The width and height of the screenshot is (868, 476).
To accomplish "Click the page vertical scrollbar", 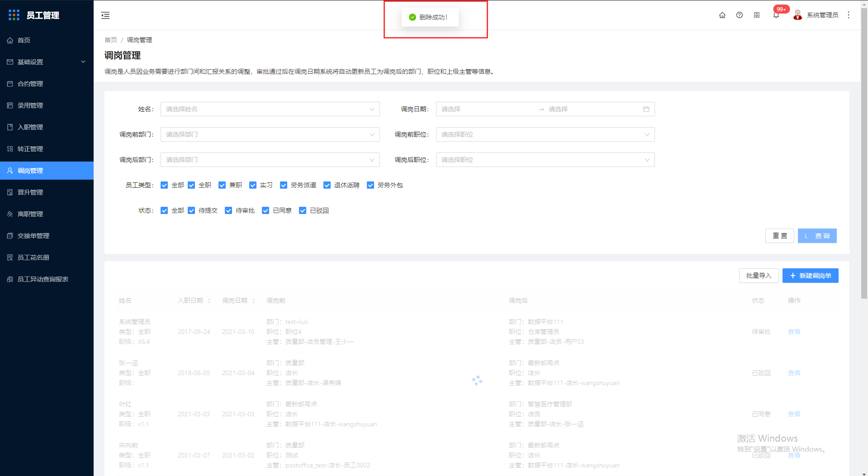I will [x=864, y=154].
